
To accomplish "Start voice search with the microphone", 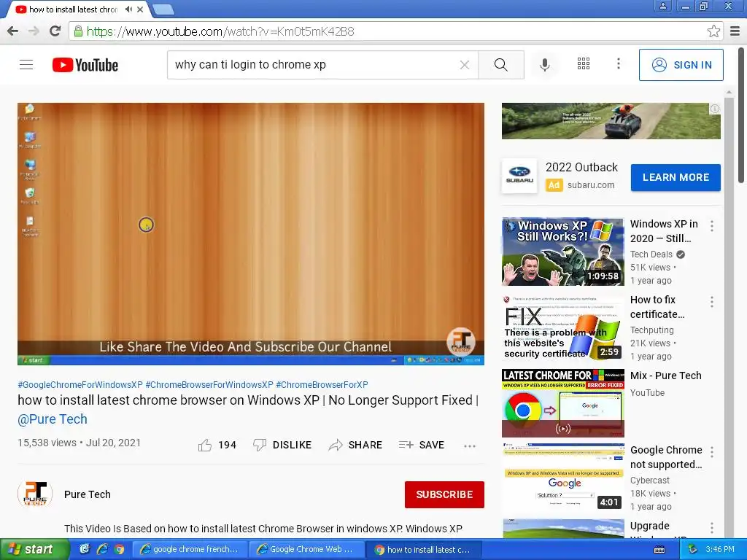I will (544, 65).
